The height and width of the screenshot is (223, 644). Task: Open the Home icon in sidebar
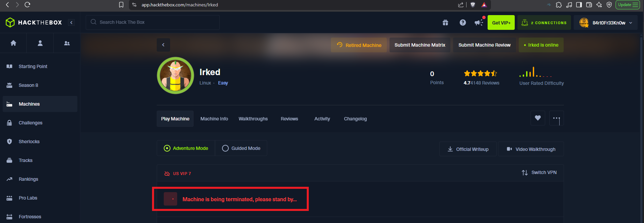13,43
